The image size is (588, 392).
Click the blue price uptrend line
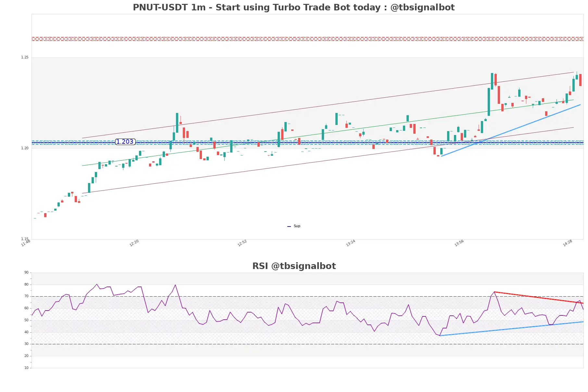point(511,130)
